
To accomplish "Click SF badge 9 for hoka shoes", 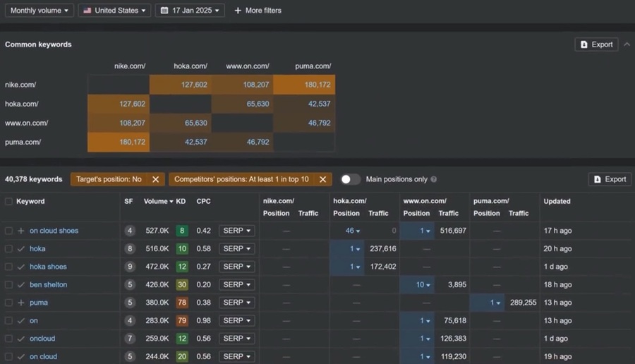I will click(x=130, y=267).
